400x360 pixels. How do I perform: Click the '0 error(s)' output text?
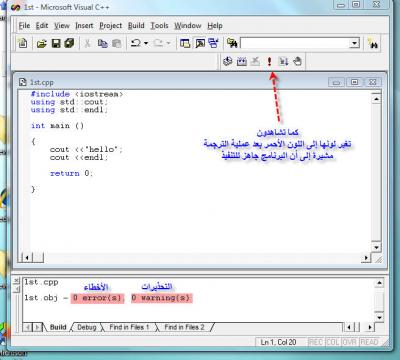click(97, 298)
